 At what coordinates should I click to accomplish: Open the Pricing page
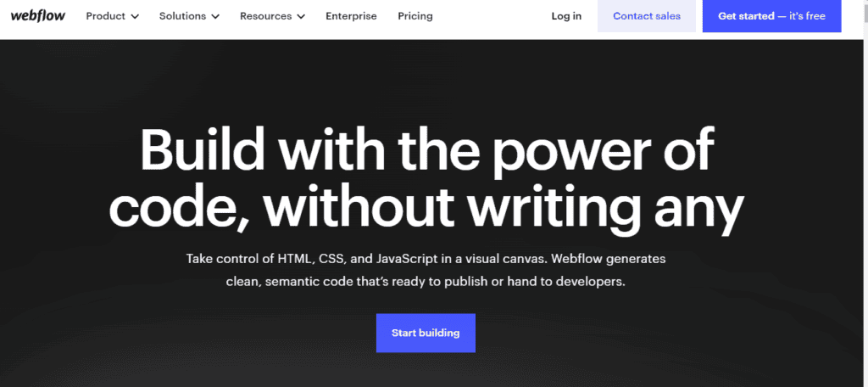point(415,16)
